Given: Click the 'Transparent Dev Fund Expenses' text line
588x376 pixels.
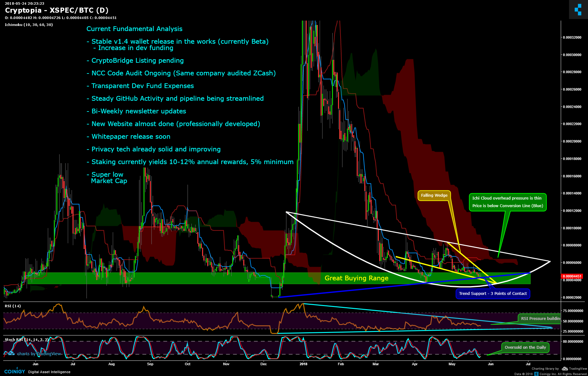Looking at the screenshot, I should (140, 86).
